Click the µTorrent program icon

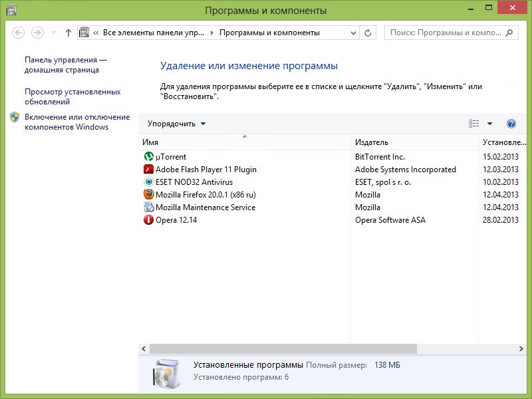click(148, 156)
